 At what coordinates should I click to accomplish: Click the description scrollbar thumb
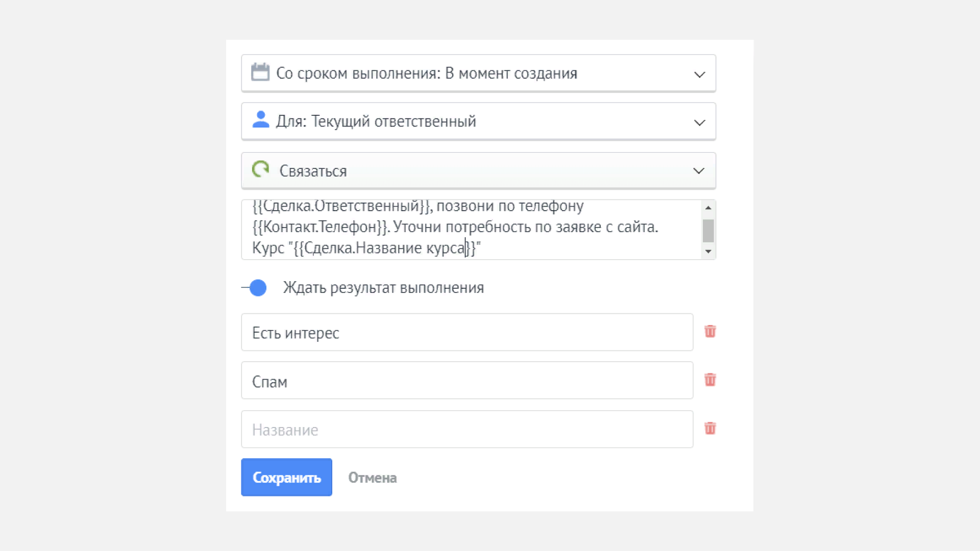[x=708, y=231]
